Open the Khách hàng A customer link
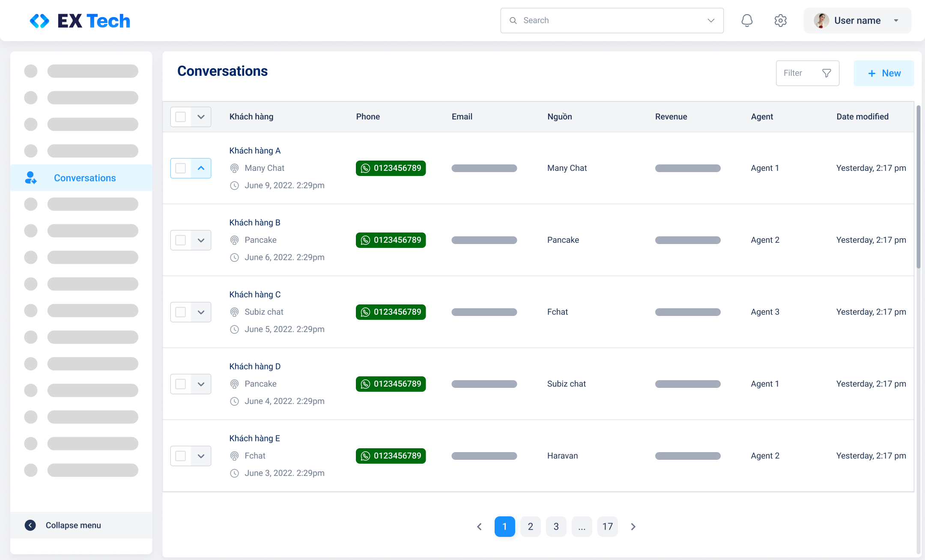 (x=255, y=151)
